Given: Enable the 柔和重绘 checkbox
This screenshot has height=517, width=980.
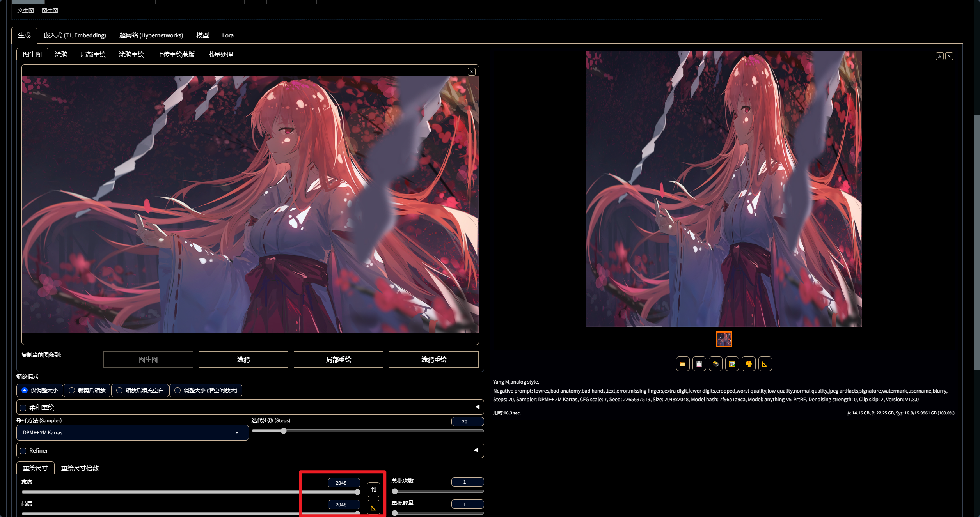Looking at the screenshot, I should click(23, 407).
